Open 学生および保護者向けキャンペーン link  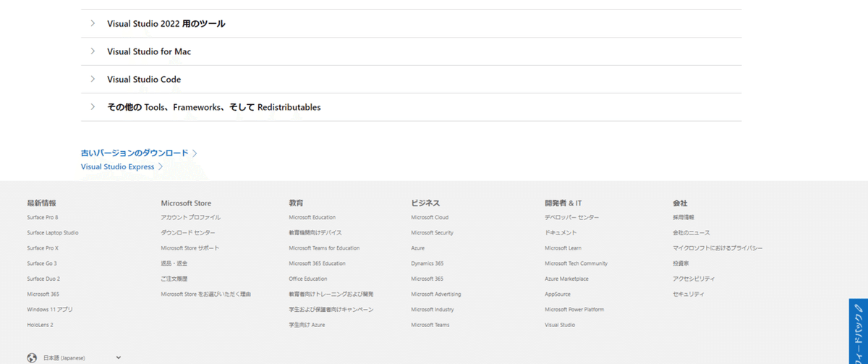[331, 310]
